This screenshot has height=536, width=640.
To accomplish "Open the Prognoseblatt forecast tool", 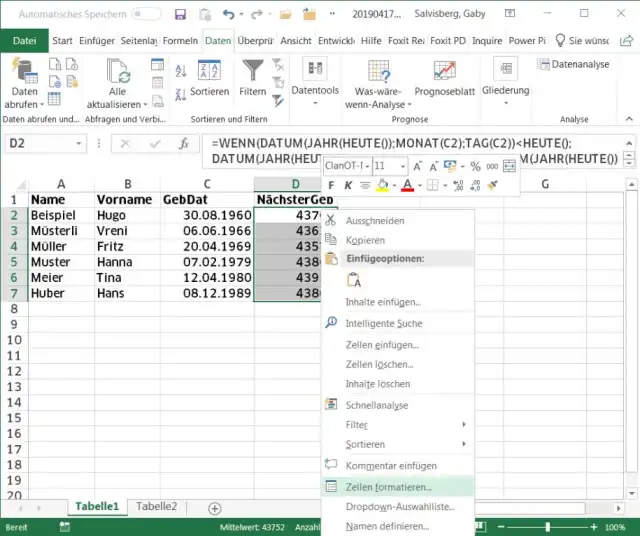I will 444,72.
